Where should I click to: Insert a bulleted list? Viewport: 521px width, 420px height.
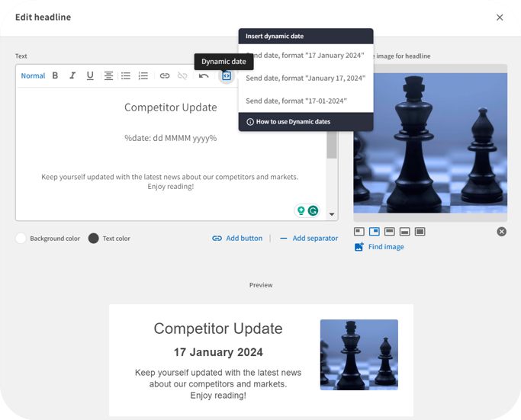coord(126,75)
